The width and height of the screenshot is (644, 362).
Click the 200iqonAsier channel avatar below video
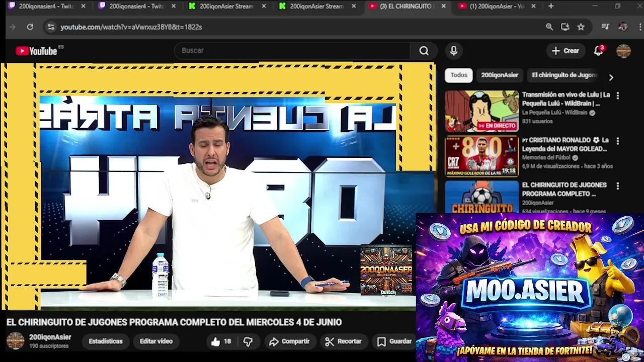click(x=15, y=341)
